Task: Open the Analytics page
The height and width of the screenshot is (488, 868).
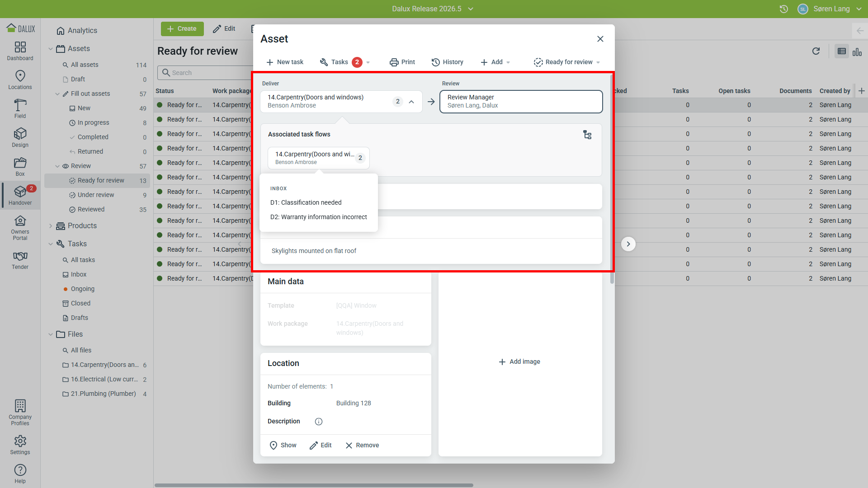Action: pyautogui.click(x=77, y=31)
